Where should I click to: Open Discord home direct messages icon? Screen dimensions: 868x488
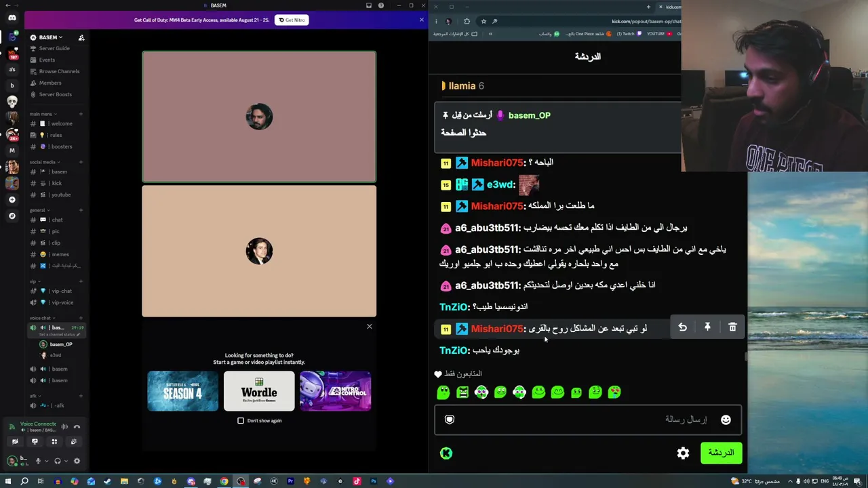point(12,18)
